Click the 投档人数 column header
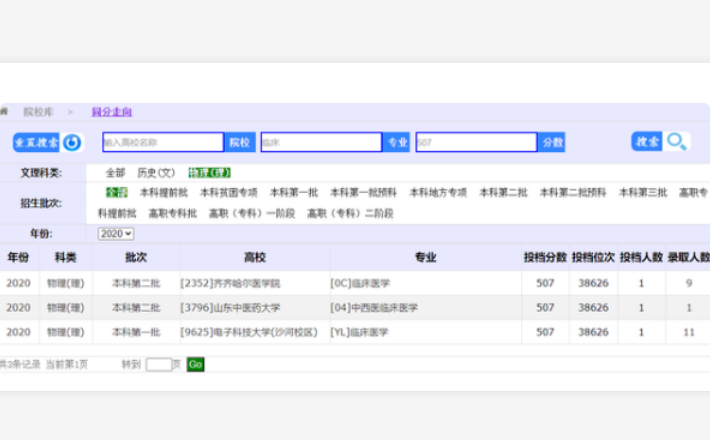Image resolution: width=710 pixels, height=440 pixels. click(x=641, y=258)
